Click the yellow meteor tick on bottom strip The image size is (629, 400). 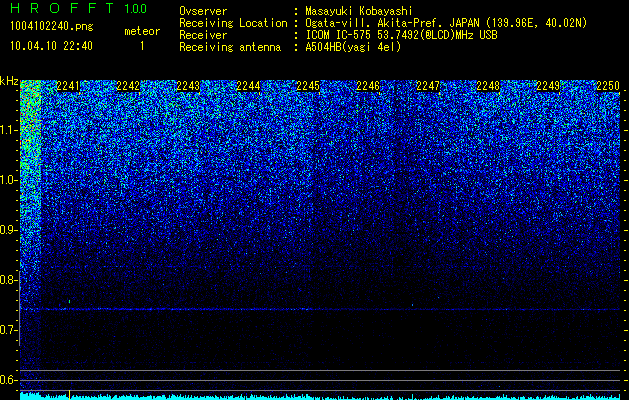pos(70,394)
